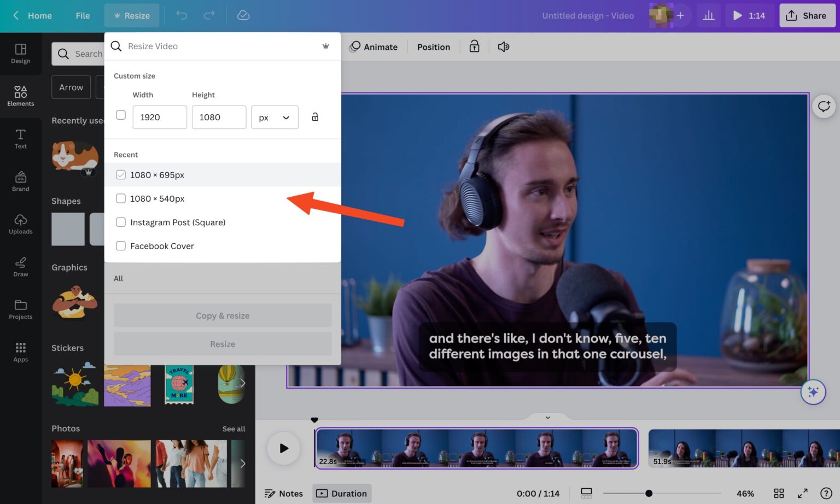Open the px units dropdown

275,117
